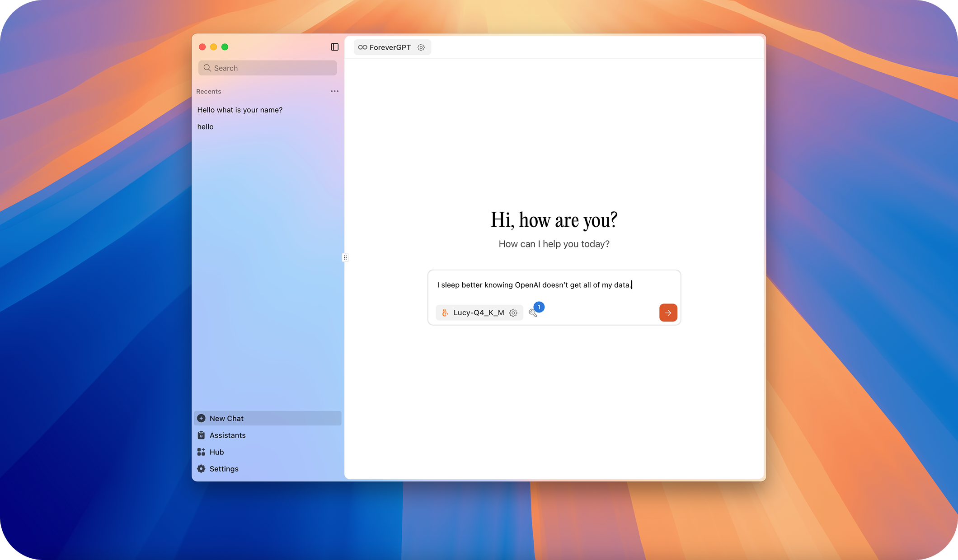Image resolution: width=958 pixels, height=560 pixels.
Task: Open Settings from the sidebar
Action: 224,469
